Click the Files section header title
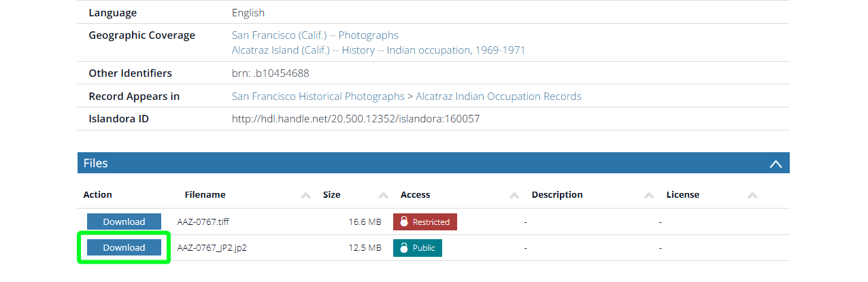The width and height of the screenshot is (868, 282). (96, 163)
